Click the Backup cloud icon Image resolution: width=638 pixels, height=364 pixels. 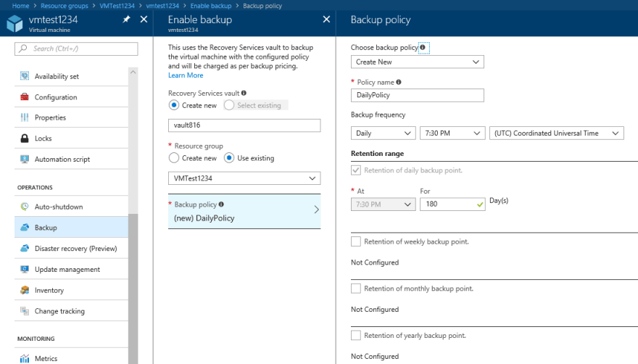[x=25, y=227]
